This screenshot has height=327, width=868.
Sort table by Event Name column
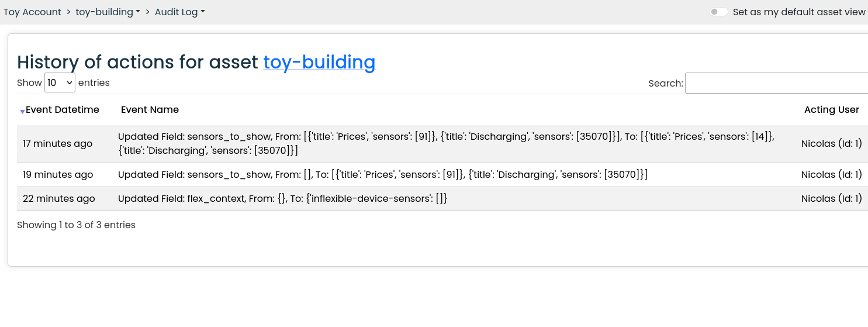click(x=150, y=109)
